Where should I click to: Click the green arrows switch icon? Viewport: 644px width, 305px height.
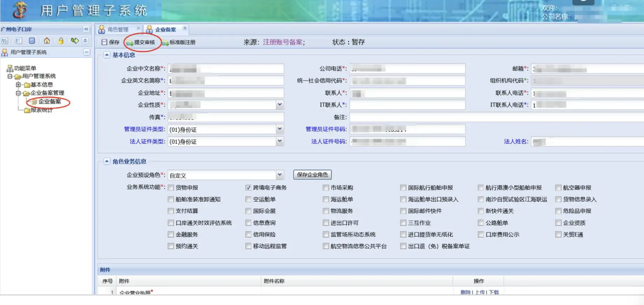[x=75, y=41]
